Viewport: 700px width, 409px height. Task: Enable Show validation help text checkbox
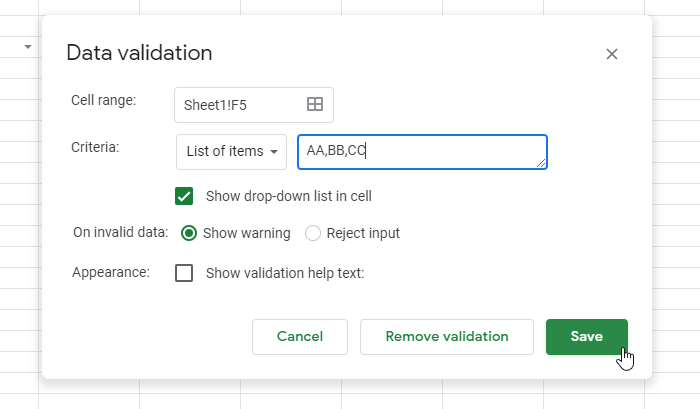pos(184,273)
